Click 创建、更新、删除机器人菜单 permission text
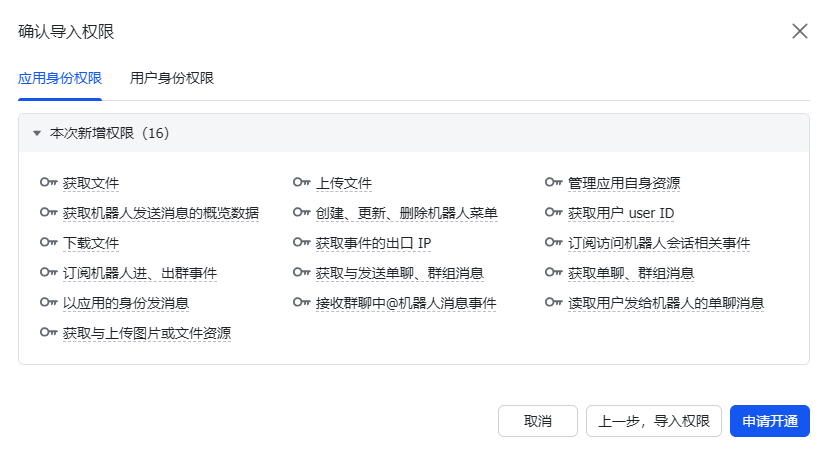The height and width of the screenshot is (455, 828). pyautogui.click(x=406, y=213)
